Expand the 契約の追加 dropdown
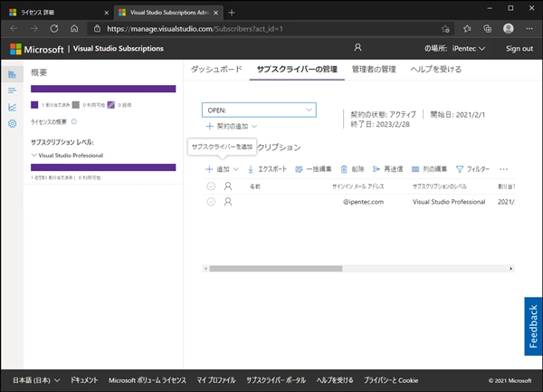 click(232, 127)
